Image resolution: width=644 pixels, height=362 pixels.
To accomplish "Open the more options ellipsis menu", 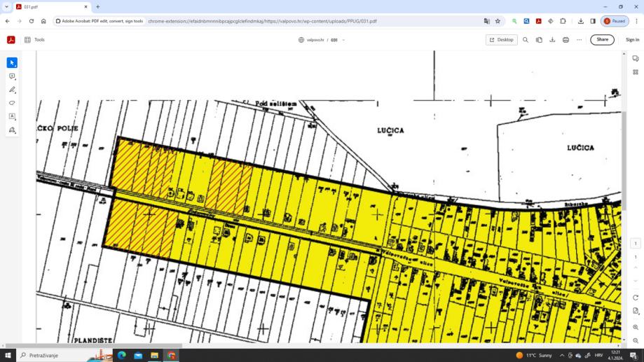I will coord(579,40).
